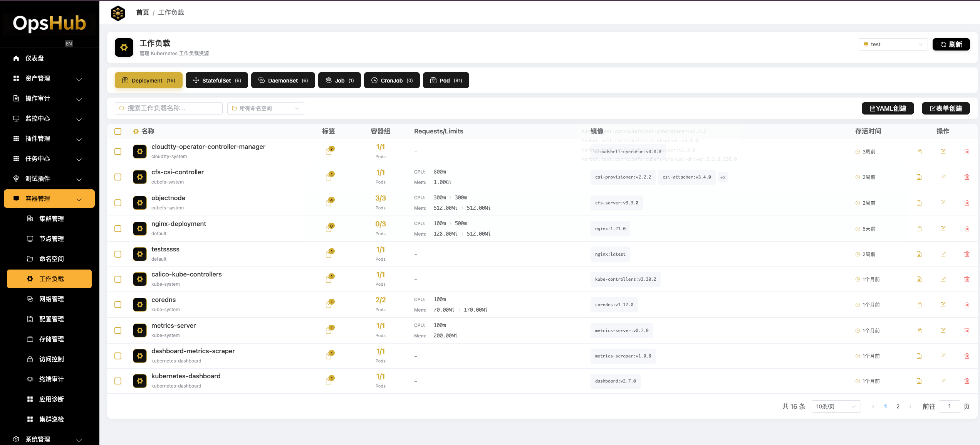Click the OpsHub hexagon logo icon
980x445 pixels.
point(118,13)
